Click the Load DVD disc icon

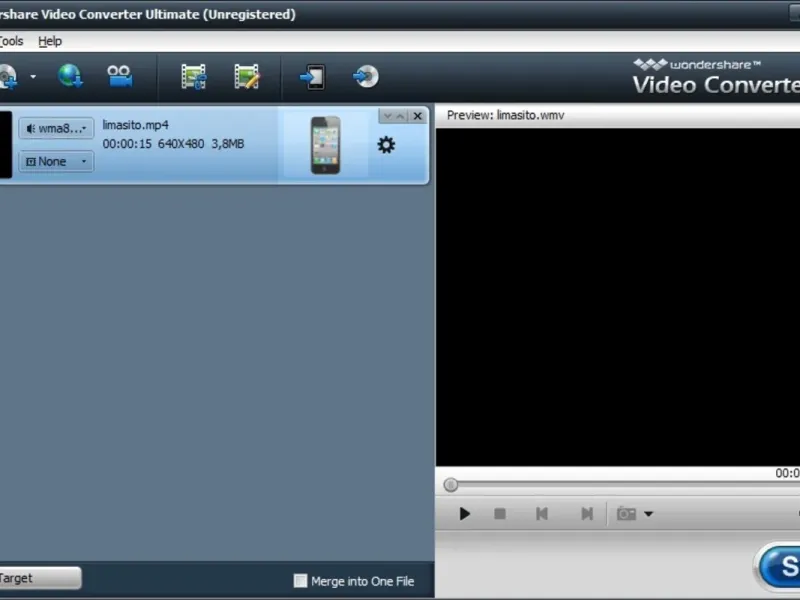click(7, 77)
